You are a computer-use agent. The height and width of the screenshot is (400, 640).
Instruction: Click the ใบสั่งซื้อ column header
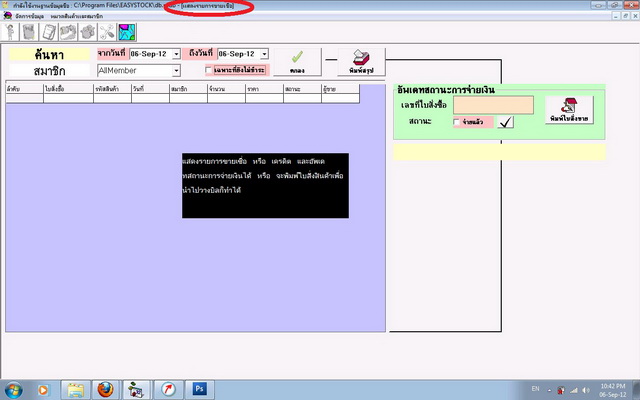[x=58, y=89]
